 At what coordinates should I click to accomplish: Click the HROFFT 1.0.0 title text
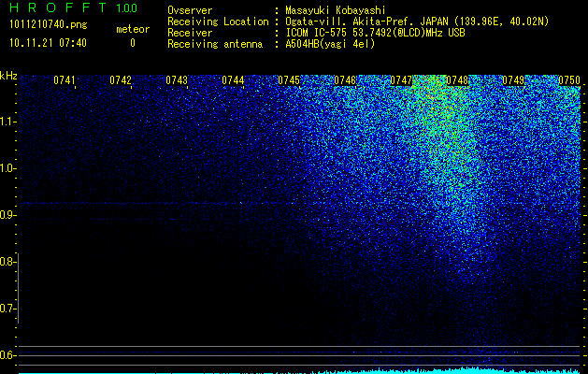click(73, 7)
